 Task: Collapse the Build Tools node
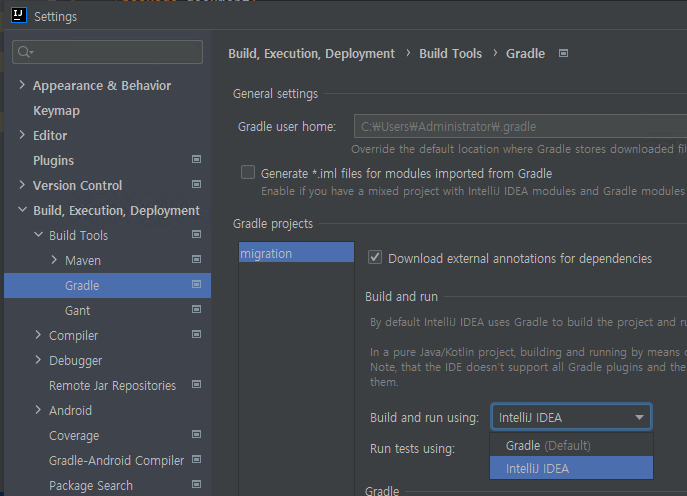coord(39,235)
